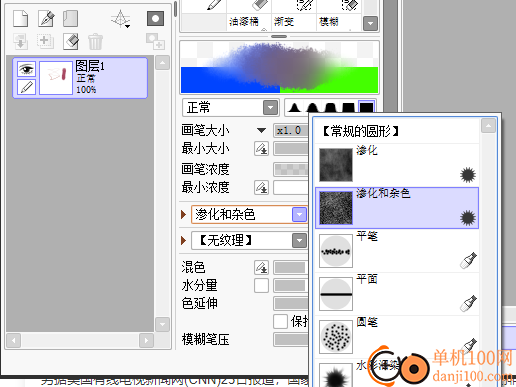Click the 圆笔 dotted preview thumbnail
Image resolution: width=516 pixels, height=387 pixels.
coord(336,337)
